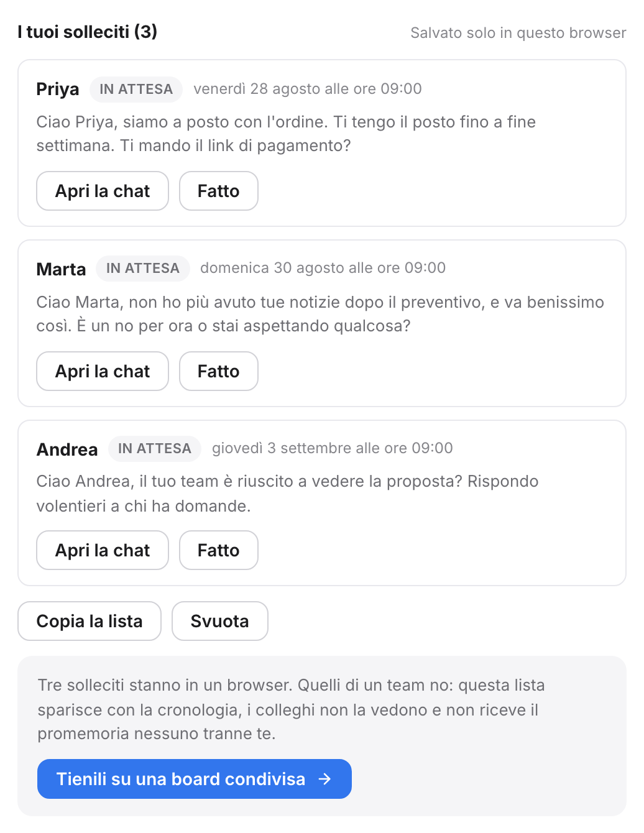
Task: Click the arrow icon on blue board button
Action: (x=324, y=779)
